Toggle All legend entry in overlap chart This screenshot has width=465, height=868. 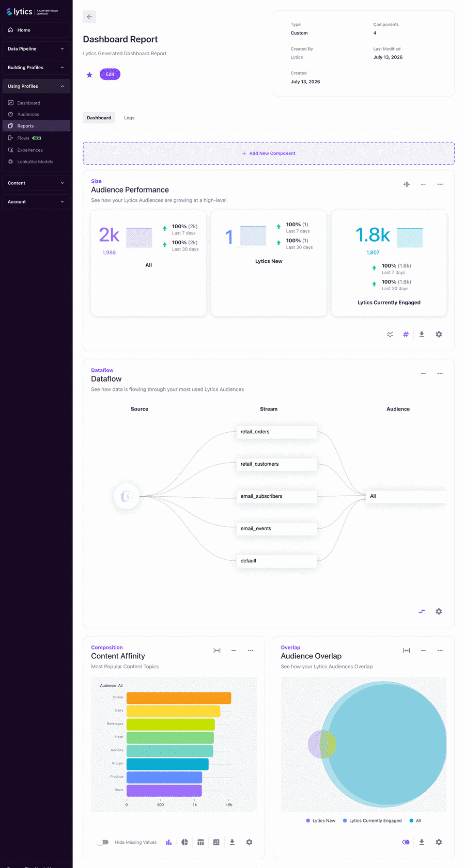pos(415,820)
